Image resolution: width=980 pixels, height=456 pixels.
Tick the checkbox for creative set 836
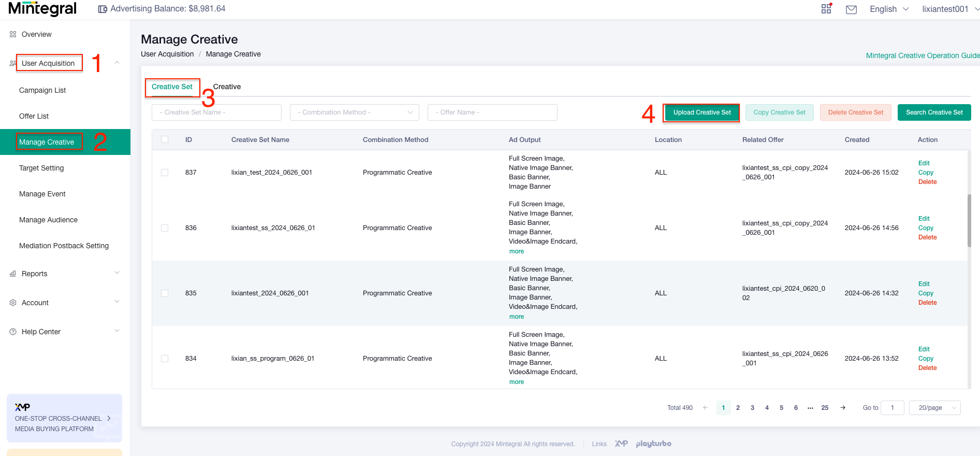[x=165, y=228]
